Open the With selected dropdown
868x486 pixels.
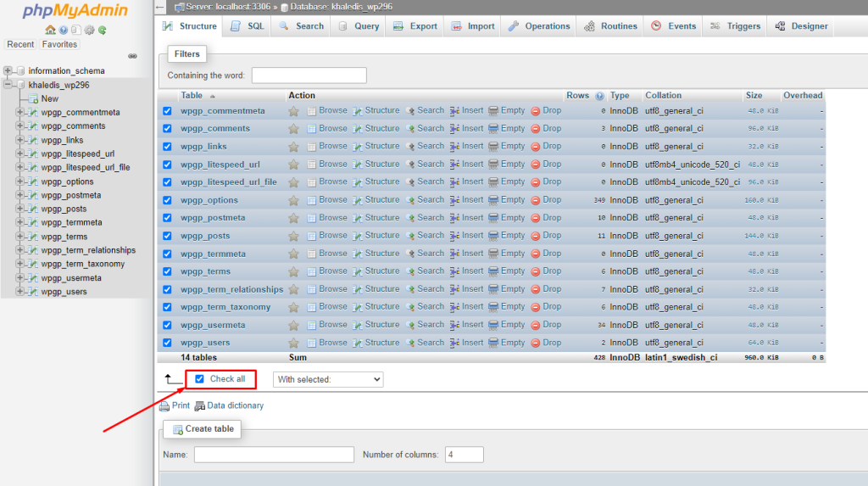click(328, 379)
